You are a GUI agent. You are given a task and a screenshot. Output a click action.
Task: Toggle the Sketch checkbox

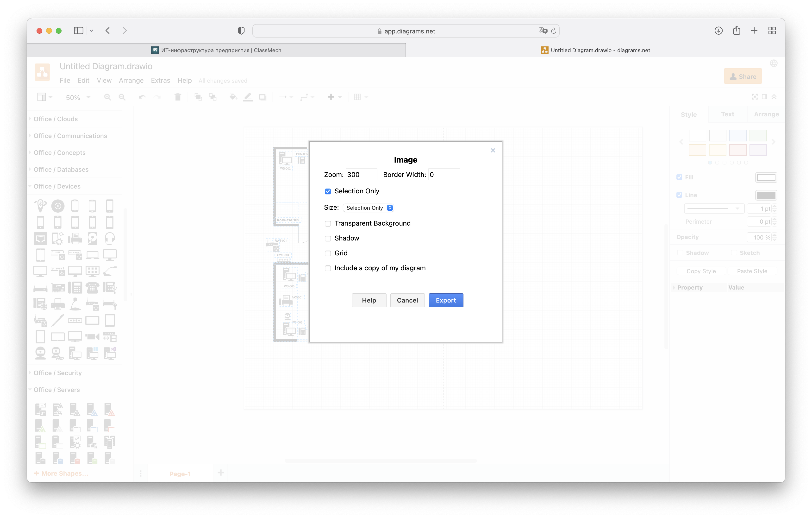point(734,253)
